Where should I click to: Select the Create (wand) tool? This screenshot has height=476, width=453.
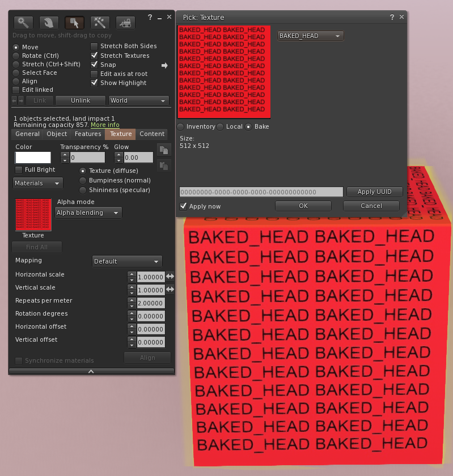pyautogui.click(x=100, y=23)
